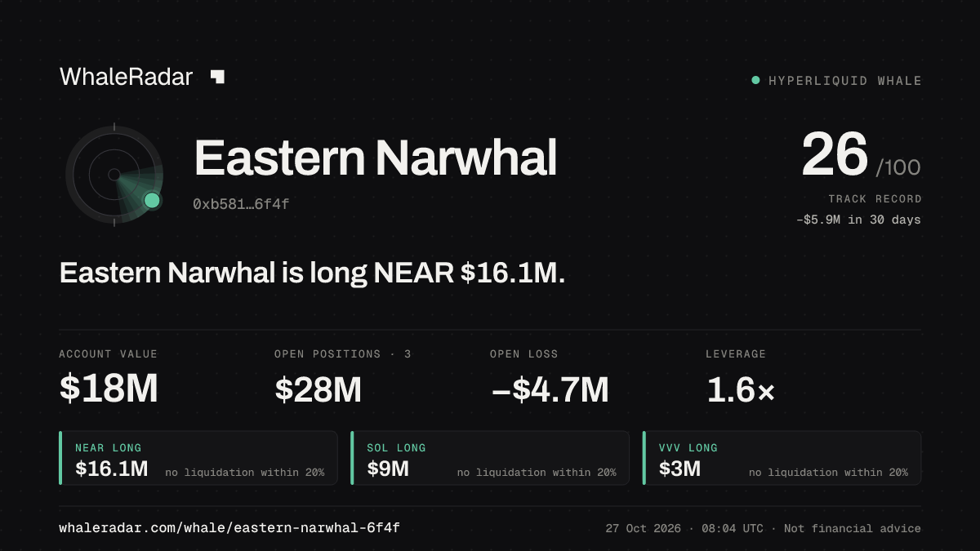Click the $9M value in SOL card
This screenshot has width=980, height=551.
388,469
